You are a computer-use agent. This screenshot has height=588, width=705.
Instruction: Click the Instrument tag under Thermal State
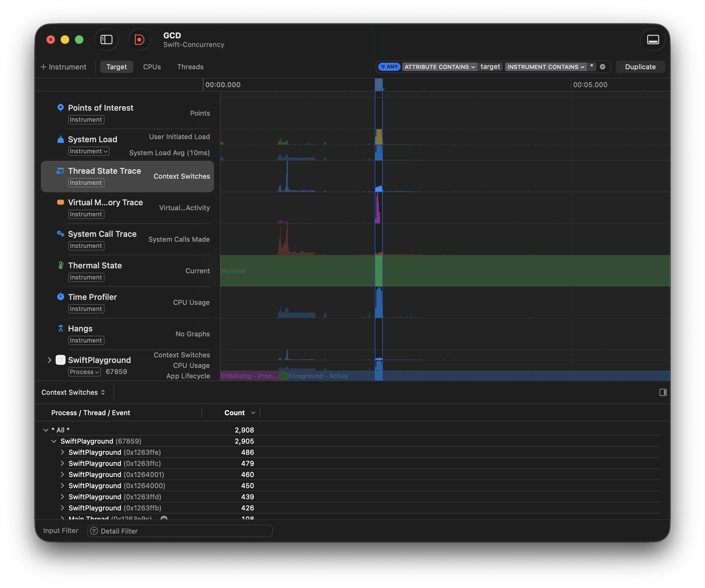[x=86, y=277]
